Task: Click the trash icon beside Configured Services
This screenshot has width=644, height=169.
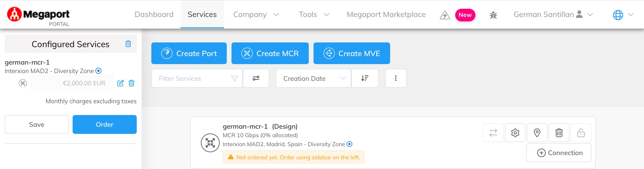Action: pos(128,44)
